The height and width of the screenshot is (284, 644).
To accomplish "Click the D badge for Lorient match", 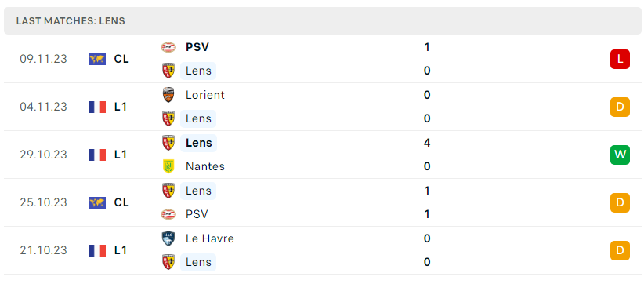I will click(x=620, y=107).
